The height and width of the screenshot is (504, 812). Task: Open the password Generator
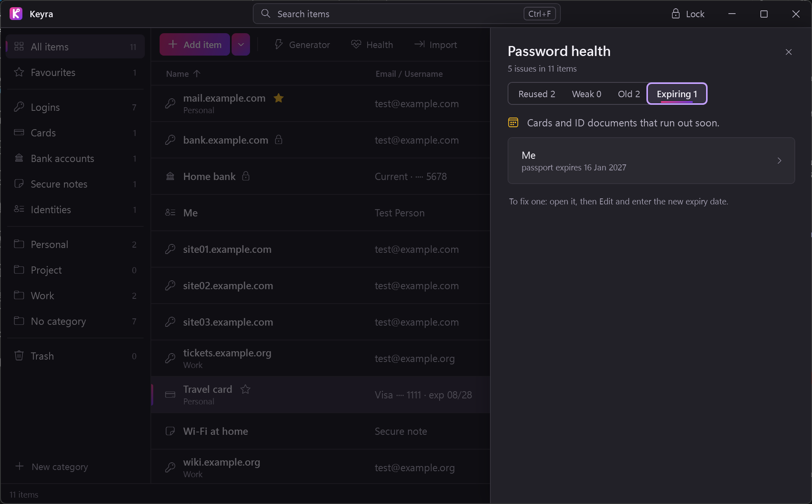(302, 45)
